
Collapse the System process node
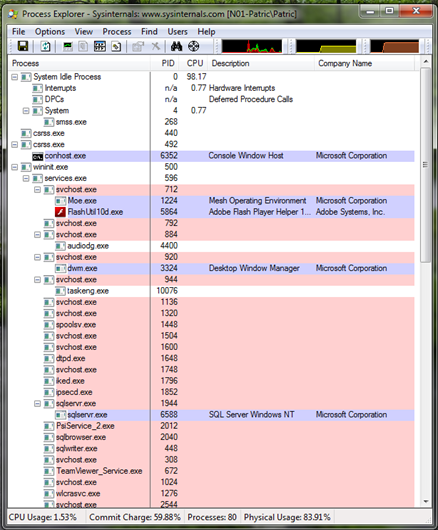(26, 111)
